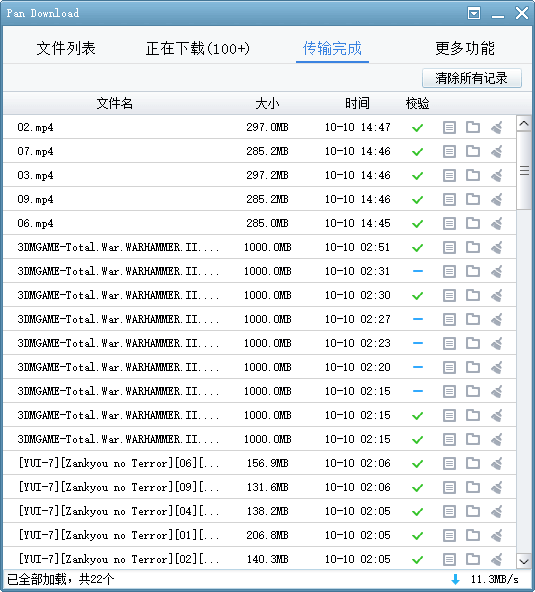
Task: Select file name 06.mp4
Action: pos(35,224)
